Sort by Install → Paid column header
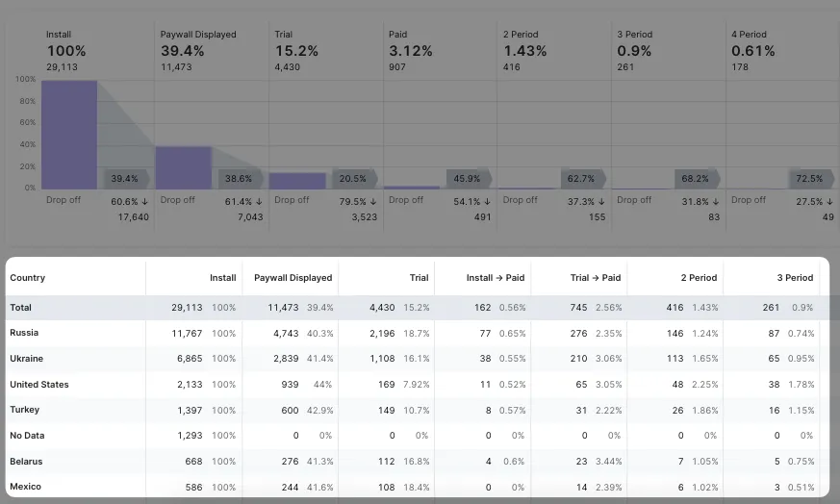Viewport: 840px width, 504px height. click(x=495, y=278)
